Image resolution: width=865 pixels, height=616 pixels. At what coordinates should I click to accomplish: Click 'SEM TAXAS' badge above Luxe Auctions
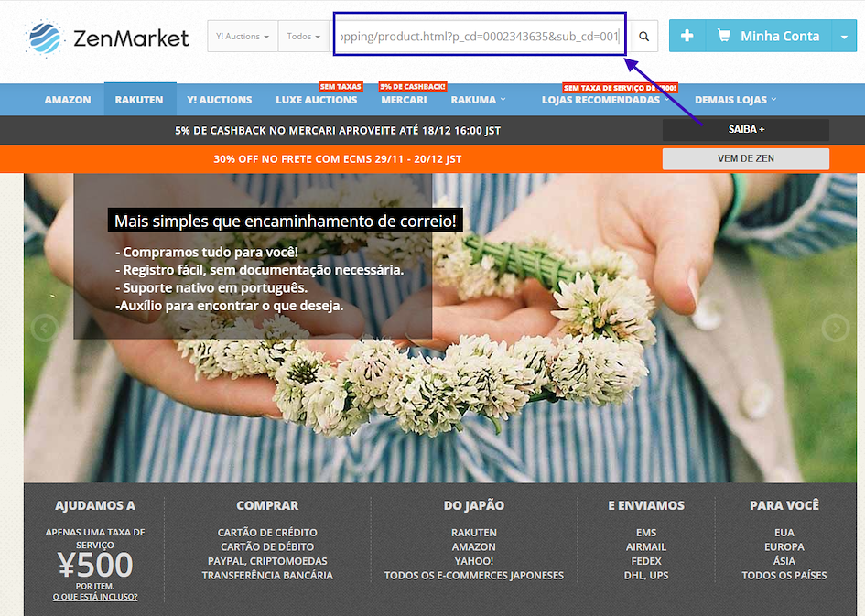pos(341,87)
